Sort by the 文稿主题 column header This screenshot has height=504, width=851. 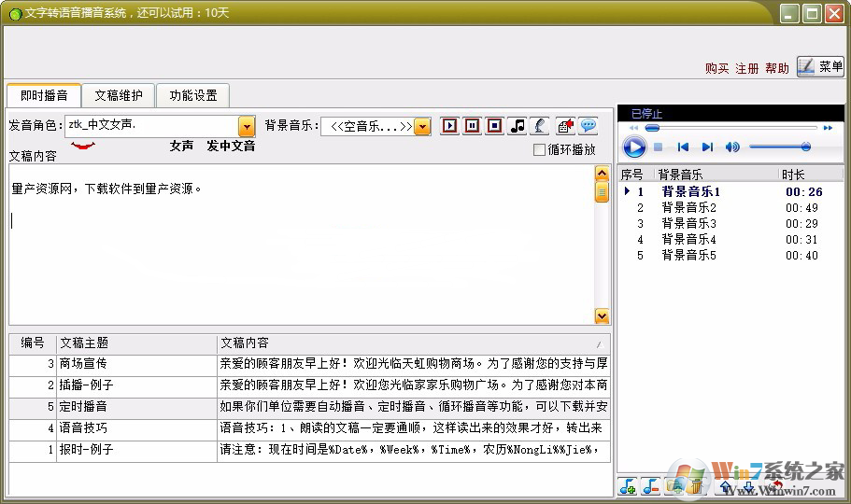click(136, 343)
